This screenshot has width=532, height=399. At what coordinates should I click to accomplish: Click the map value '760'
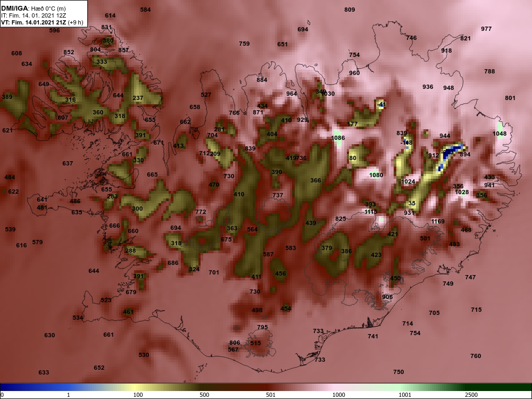[476, 356]
